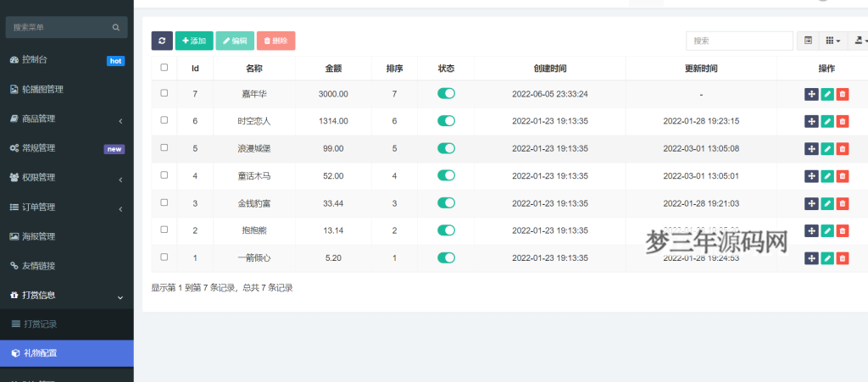Open 海报管理 in the sidebar

click(66, 236)
